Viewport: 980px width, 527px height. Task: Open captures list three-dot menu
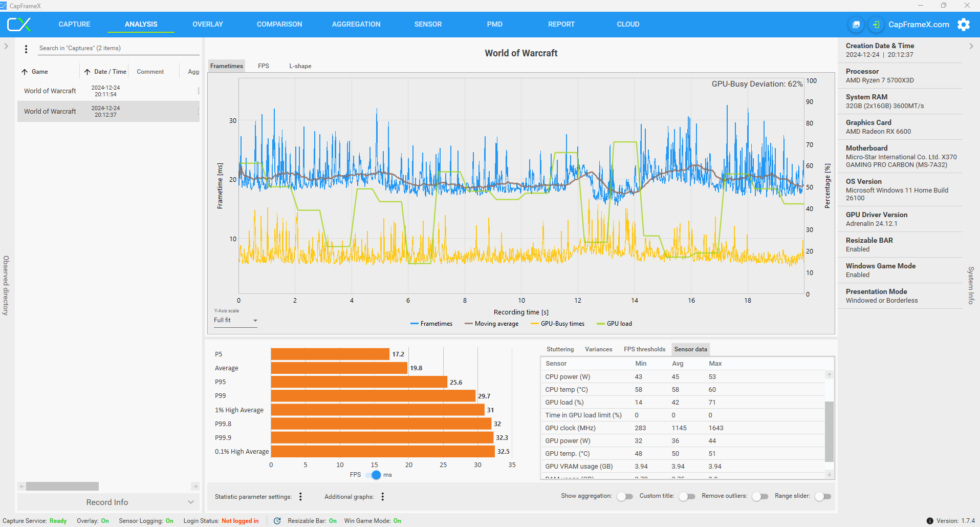click(x=26, y=49)
